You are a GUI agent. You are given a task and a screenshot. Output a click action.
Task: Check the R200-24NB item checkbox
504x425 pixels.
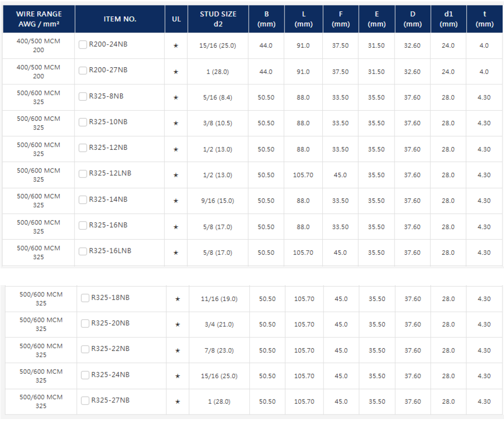pos(83,44)
